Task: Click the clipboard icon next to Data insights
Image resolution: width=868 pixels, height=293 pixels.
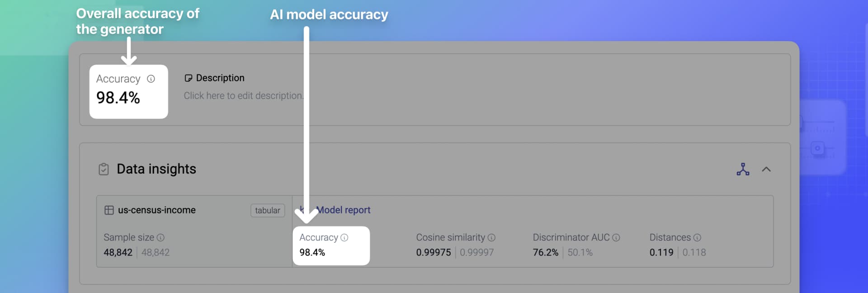Action: coord(104,169)
